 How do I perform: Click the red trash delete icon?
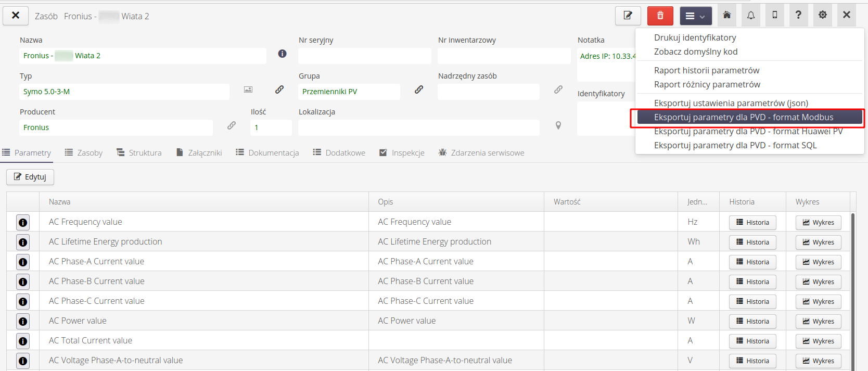pos(660,16)
